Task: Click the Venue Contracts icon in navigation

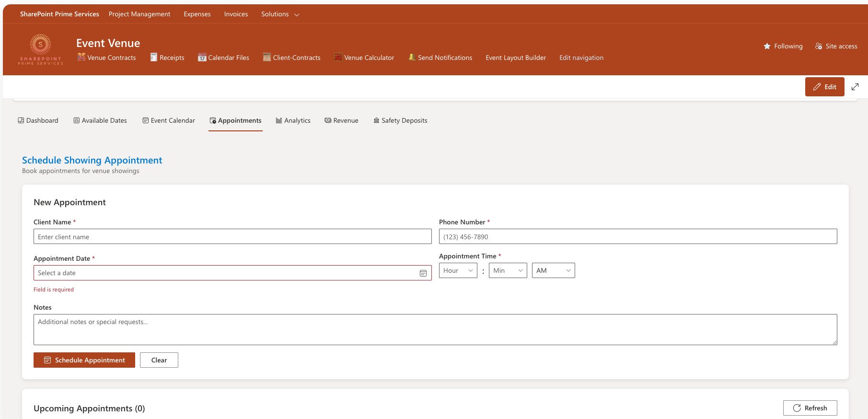Action: (x=81, y=57)
